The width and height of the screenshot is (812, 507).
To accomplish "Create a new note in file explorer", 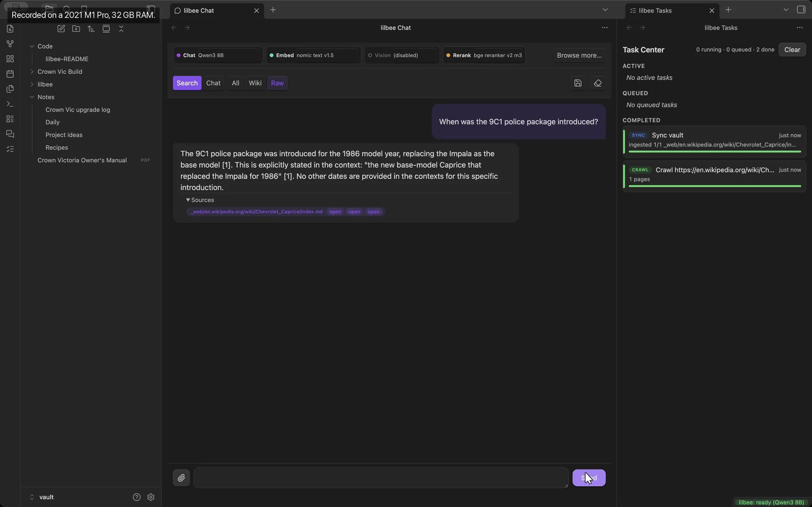I will (x=61, y=29).
